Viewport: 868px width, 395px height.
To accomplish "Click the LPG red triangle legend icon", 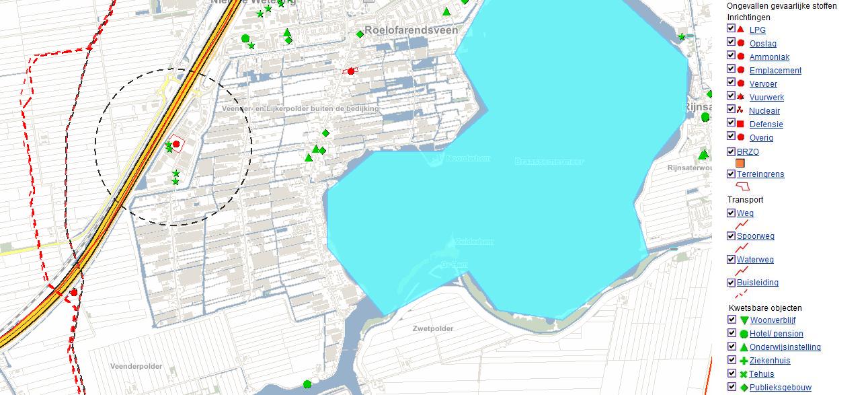I will point(740,30).
